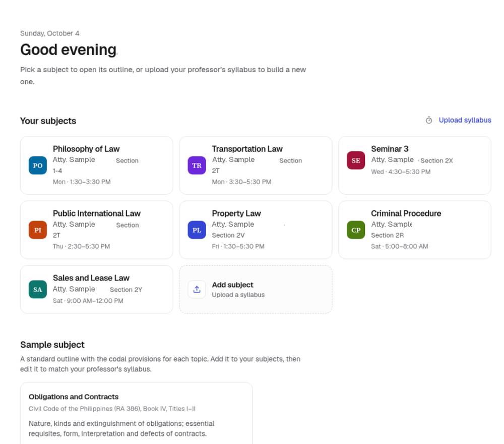This screenshot has width=504, height=444.
Task: Click the Section 2V label on Property Law
Action: pos(228,235)
